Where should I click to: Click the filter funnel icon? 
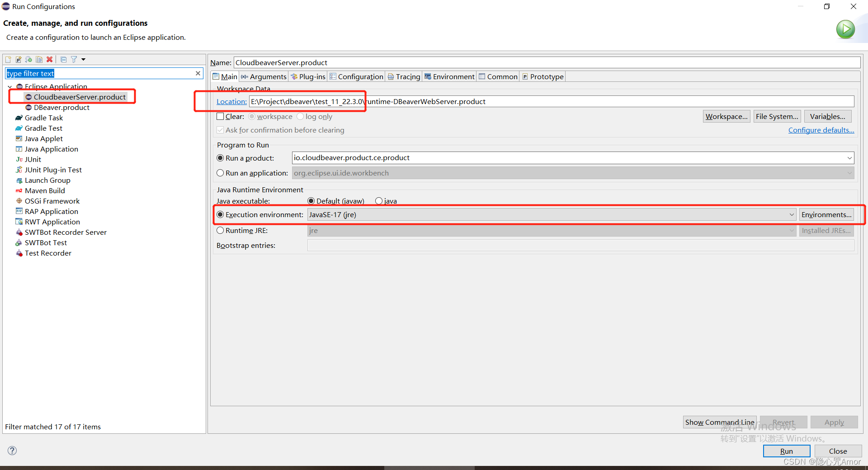[74, 59]
